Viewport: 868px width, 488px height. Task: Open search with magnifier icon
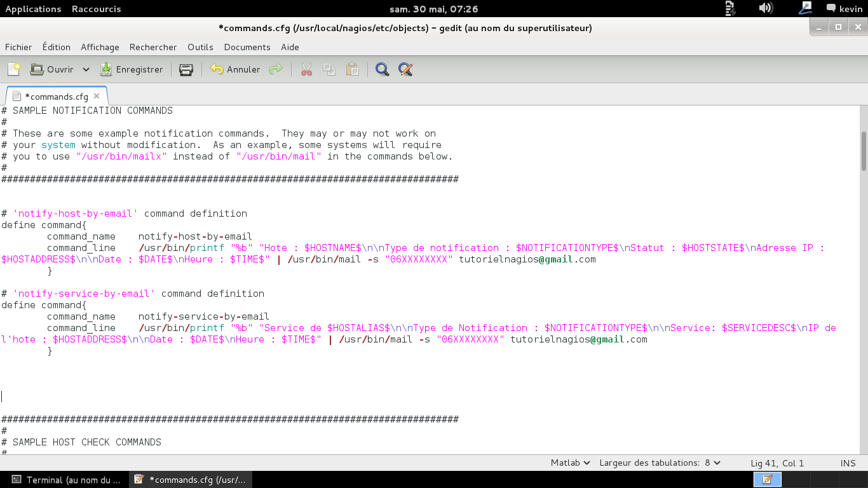coord(382,69)
